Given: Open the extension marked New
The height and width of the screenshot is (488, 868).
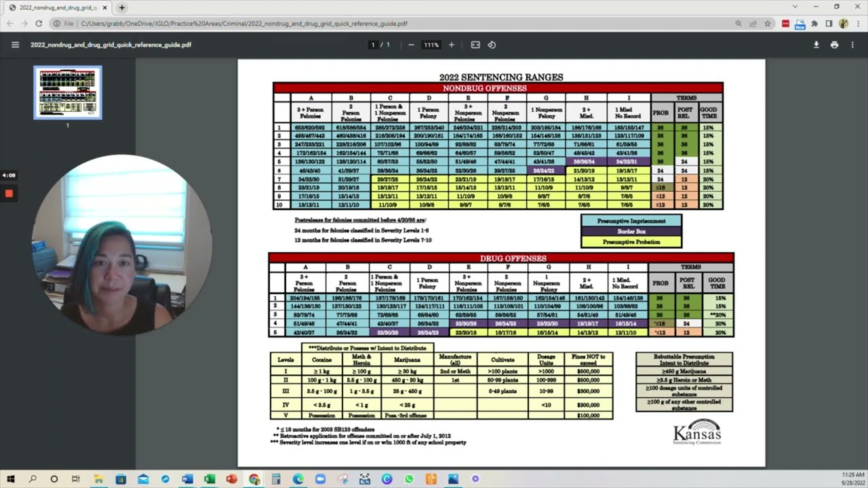Looking at the screenshot, I should [x=800, y=24].
